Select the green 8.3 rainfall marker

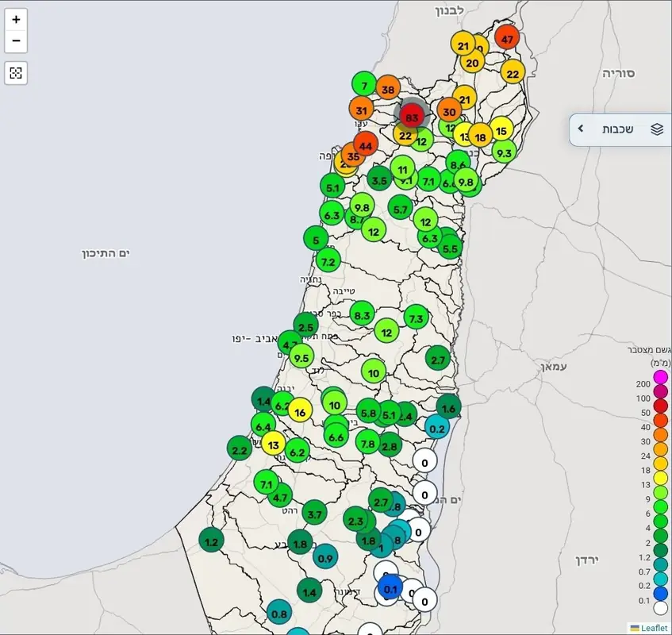click(362, 314)
